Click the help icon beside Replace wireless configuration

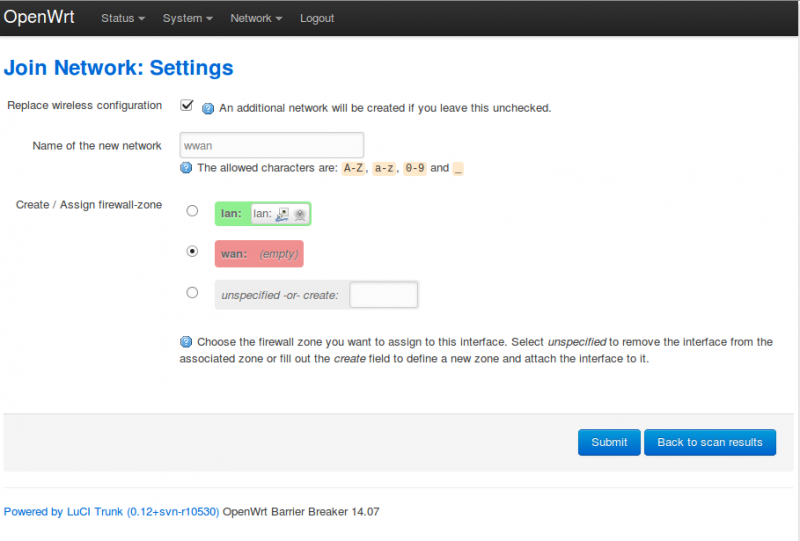[x=208, y=108]
